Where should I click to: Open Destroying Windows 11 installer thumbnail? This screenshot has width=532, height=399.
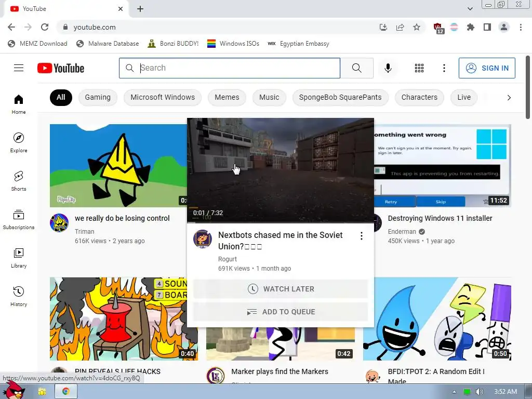coord(443,166)
